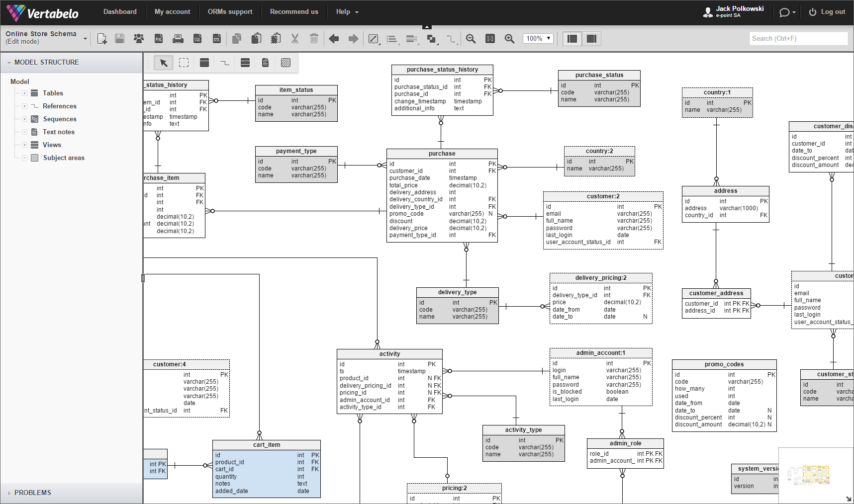Open the equal size dropdown
Screen dimensions: 854x504
412,39
